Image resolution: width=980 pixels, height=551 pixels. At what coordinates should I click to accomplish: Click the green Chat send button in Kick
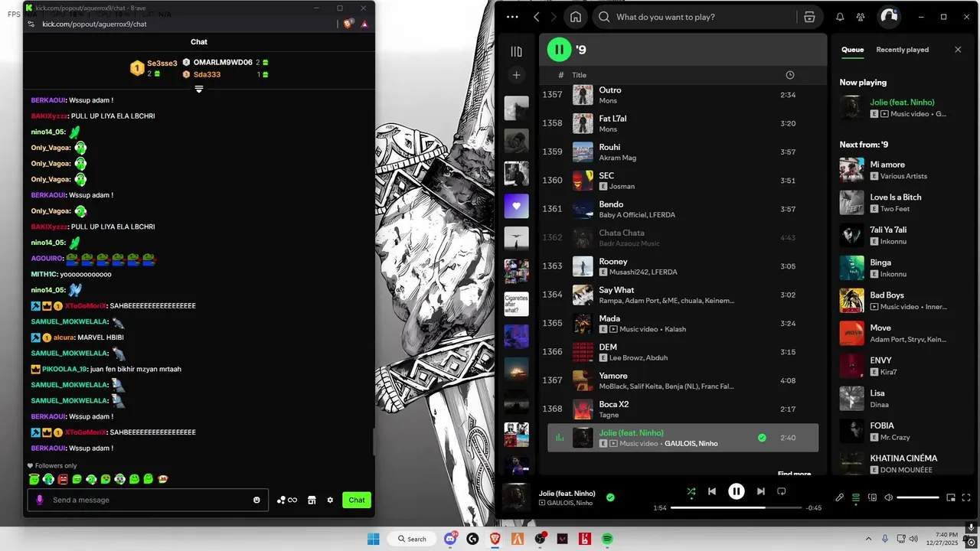[x=357, y=500]
